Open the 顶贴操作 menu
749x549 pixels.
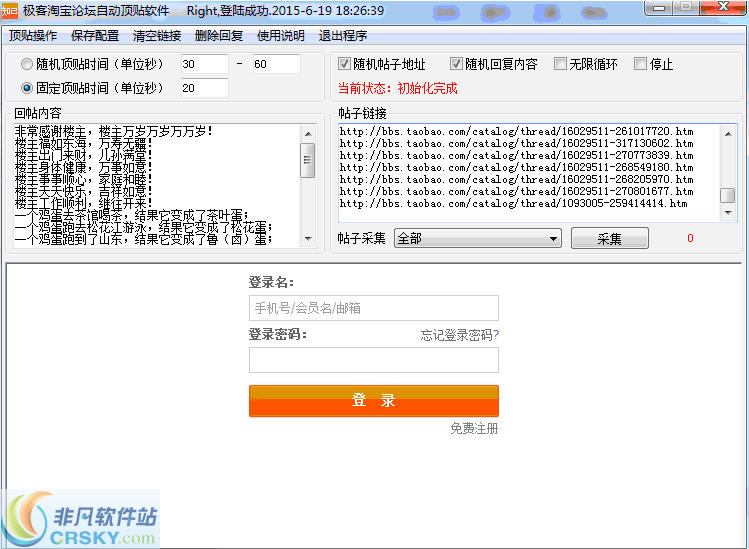(x=33, y=36)
